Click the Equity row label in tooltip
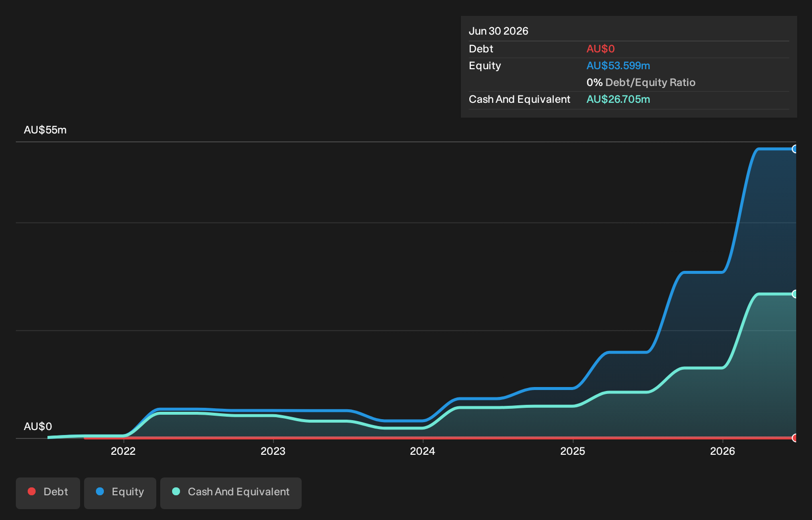 point(485,66)
